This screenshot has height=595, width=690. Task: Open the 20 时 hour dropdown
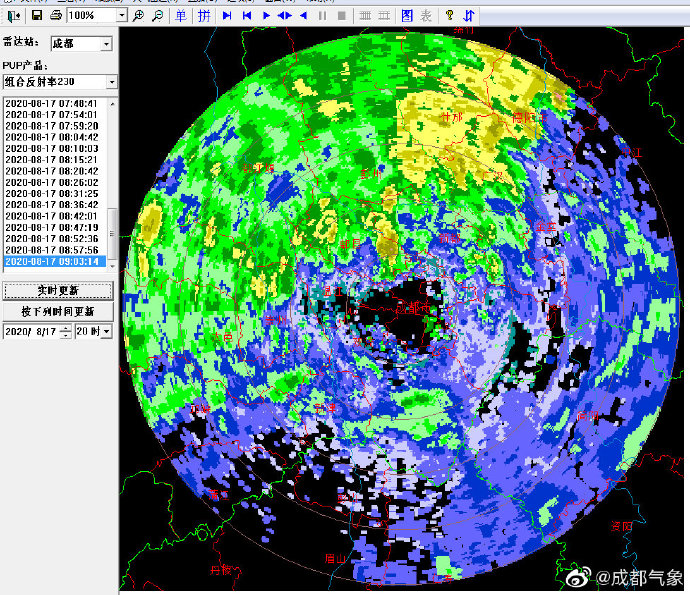point(106,331)
